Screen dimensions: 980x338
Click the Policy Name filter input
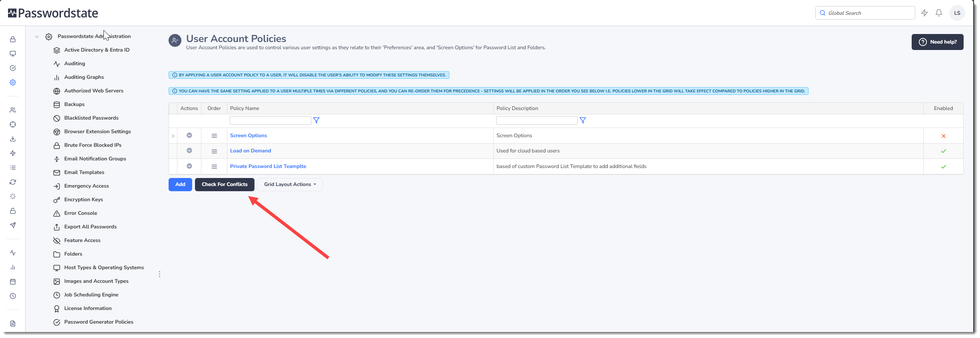pos(270,120)
